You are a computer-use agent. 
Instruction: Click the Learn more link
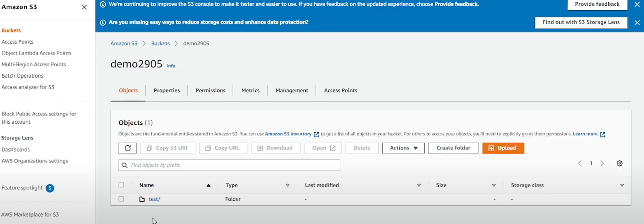tap(585, 134)
